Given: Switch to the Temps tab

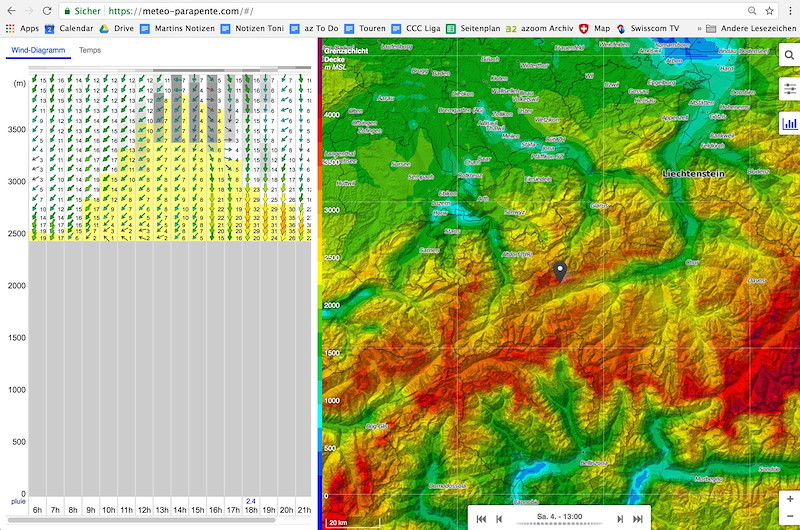Looking at the screenshot, I should (x=90, y=50).
